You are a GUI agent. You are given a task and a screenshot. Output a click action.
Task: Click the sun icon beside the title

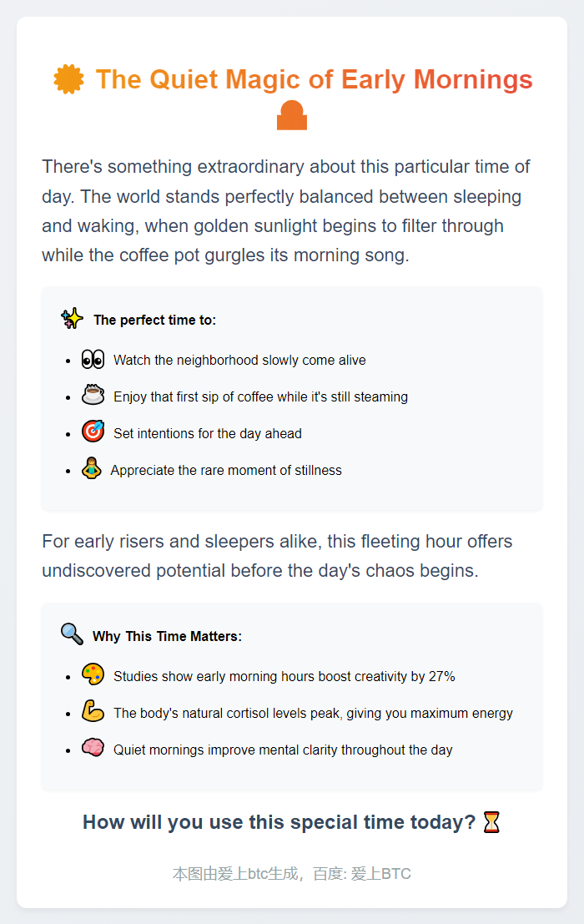point(68,79)
